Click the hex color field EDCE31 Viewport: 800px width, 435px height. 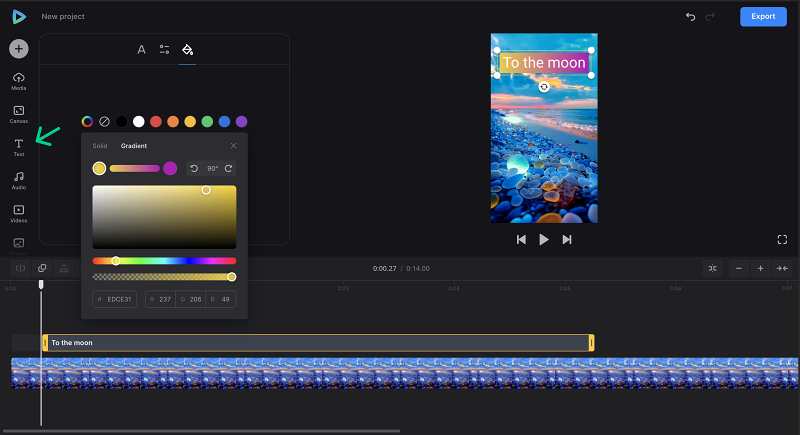(x=115, y=299)
